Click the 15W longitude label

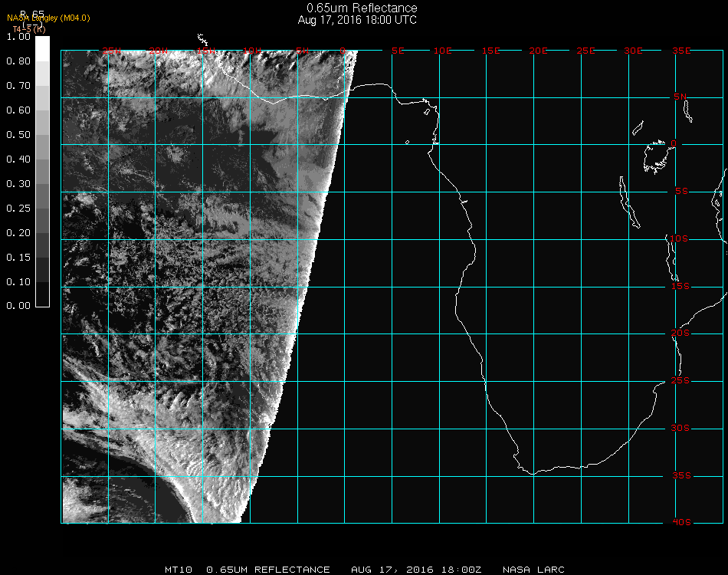coord(205,51)
